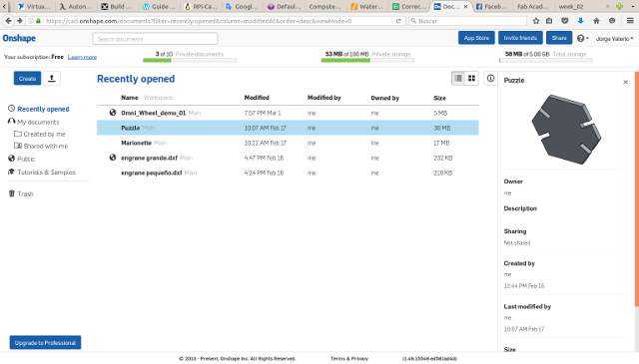The width and height of the screenshot is (639, 364).
Task: Follow the Learn more subscription link
Action: tap(82, 57)
